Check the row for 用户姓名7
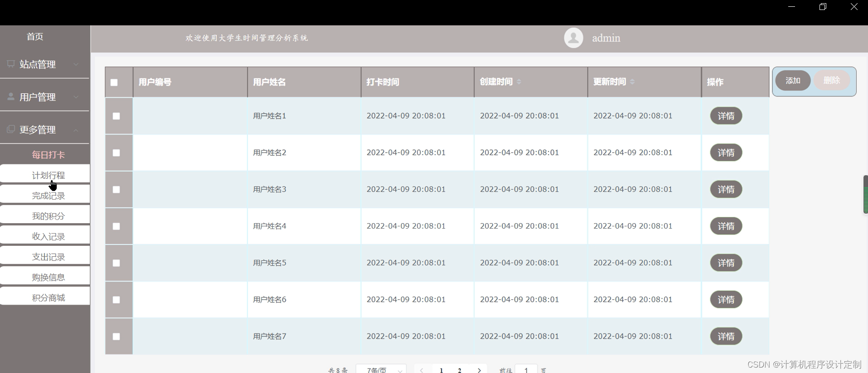868x373 pixels. click(116, 336)
